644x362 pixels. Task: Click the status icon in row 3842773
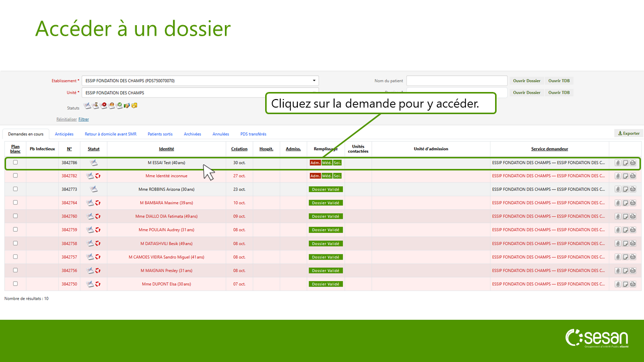(94, 189)
